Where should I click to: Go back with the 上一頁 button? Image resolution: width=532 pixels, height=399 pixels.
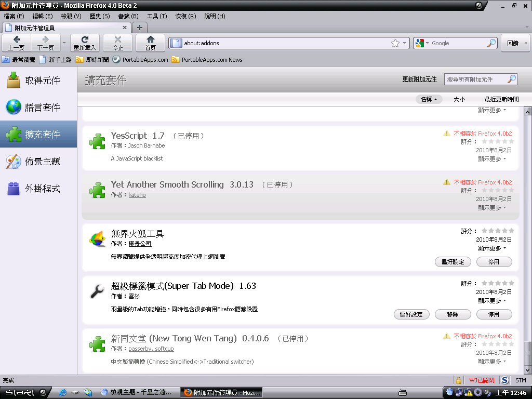tap(16, 43)
